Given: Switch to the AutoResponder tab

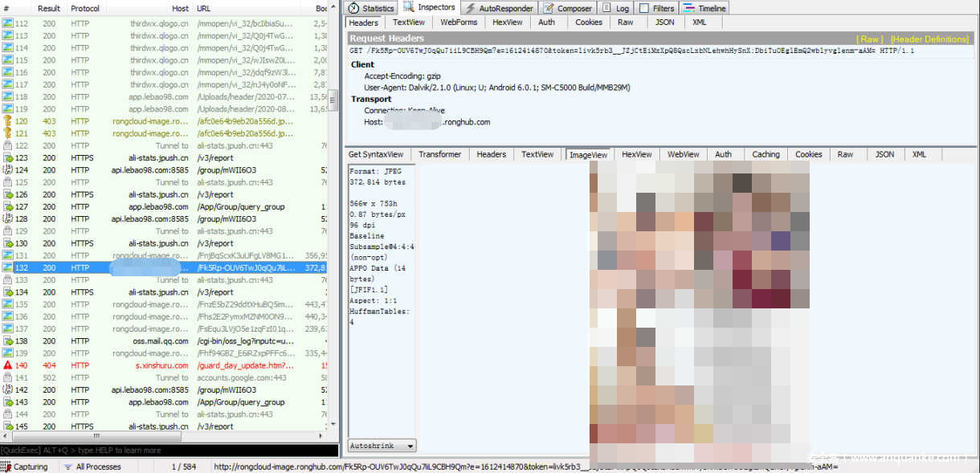Looking at the screenshot, I should point(498,8).
